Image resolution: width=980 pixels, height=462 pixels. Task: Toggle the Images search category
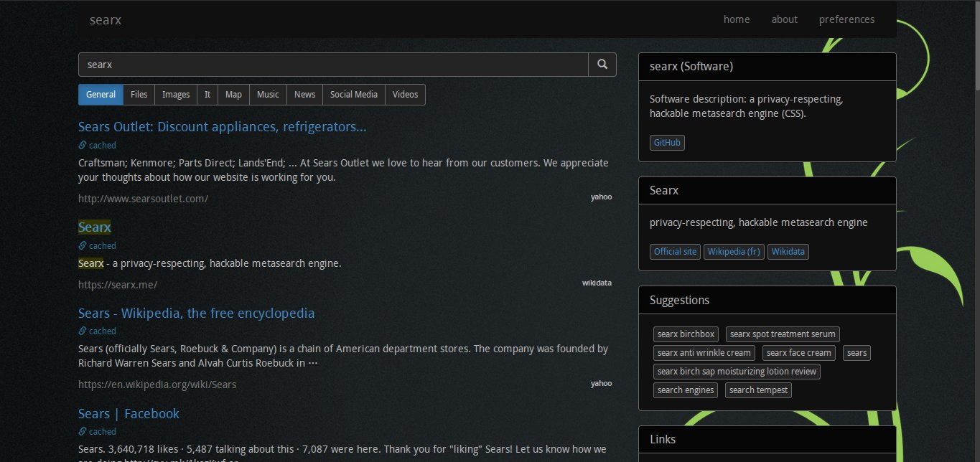175,94
